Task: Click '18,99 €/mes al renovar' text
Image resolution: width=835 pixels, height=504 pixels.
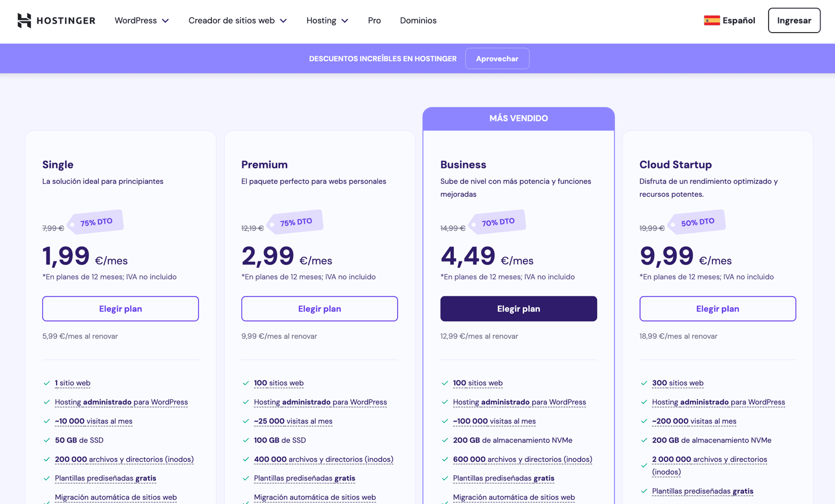Action: (x=678, y=336)
